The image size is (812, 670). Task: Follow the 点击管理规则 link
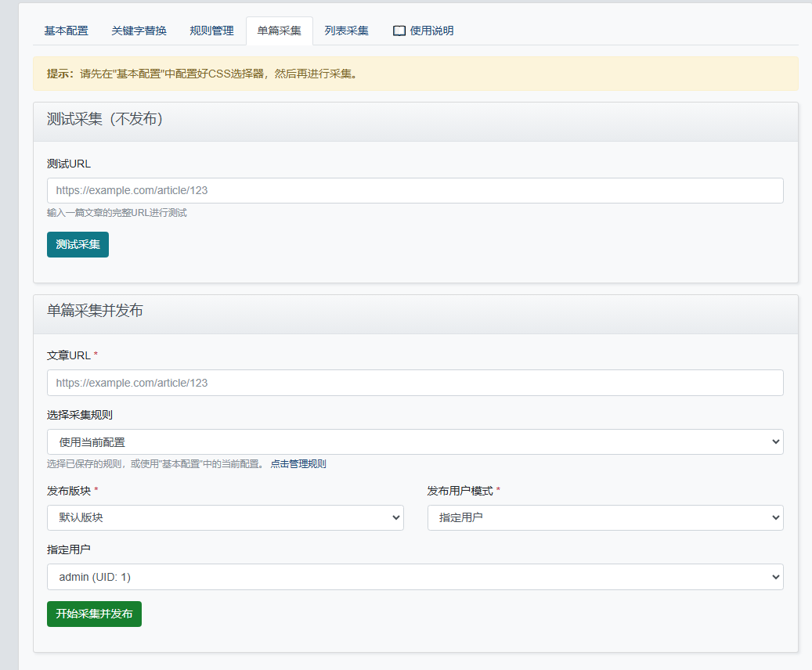coord(298,464)
